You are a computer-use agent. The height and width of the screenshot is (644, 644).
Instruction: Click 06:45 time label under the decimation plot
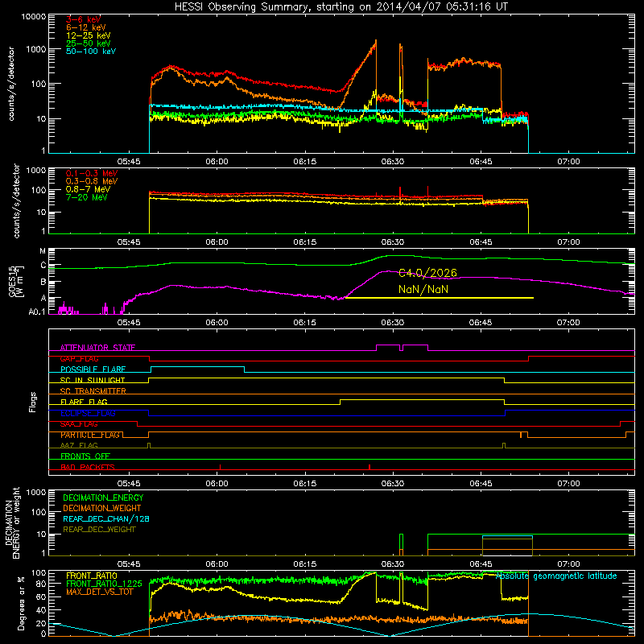pos(481,564)
